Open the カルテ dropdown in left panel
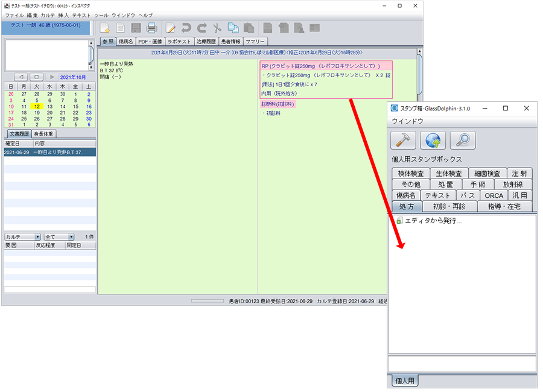Image resolution: width=543 pixels, height=392 pixels. [x=22, y=237]
